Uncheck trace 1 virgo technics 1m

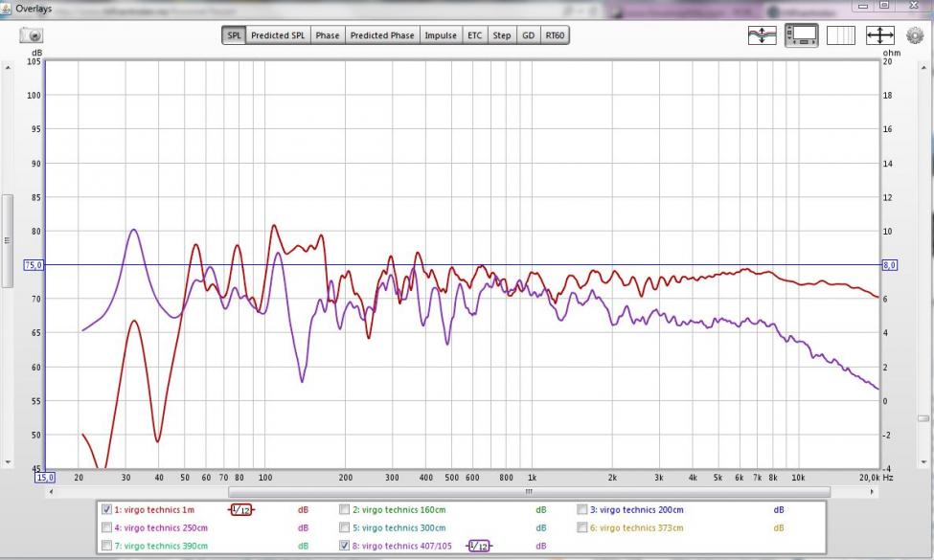pos(106,509)
